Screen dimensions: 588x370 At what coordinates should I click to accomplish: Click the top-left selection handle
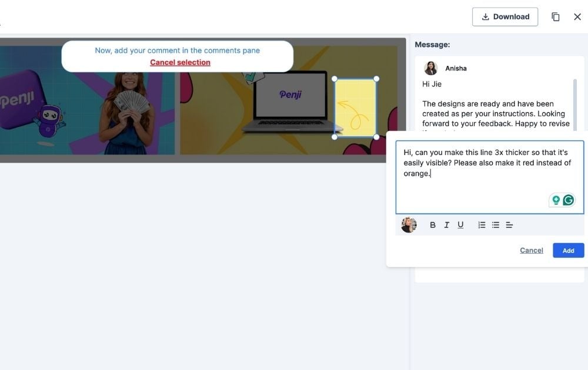tap(335, 79)
